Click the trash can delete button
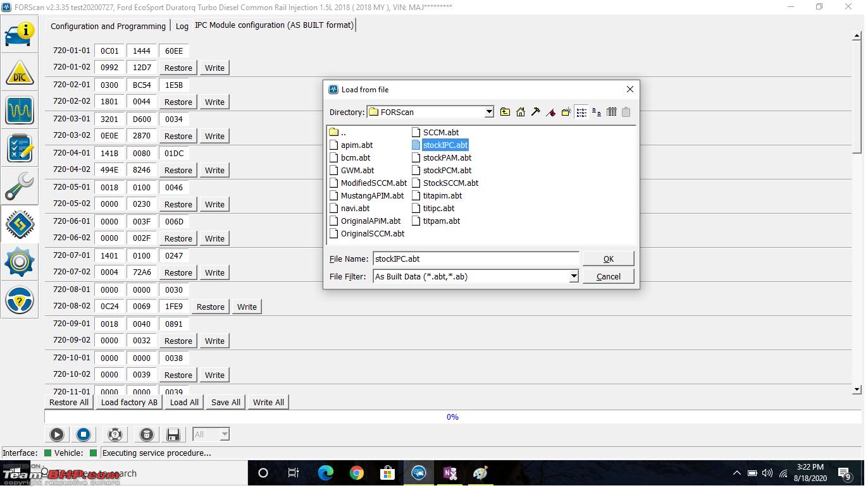Image resolution: width=868 pixels, height=488 pixels. pos(146,434)
